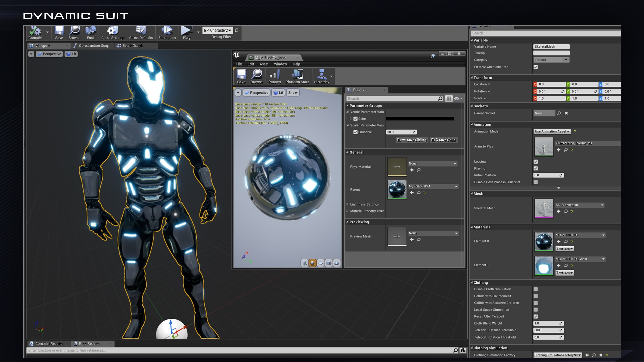Switch to the Event Graph tab
The image size is (644, 362).
pos(133,46)
